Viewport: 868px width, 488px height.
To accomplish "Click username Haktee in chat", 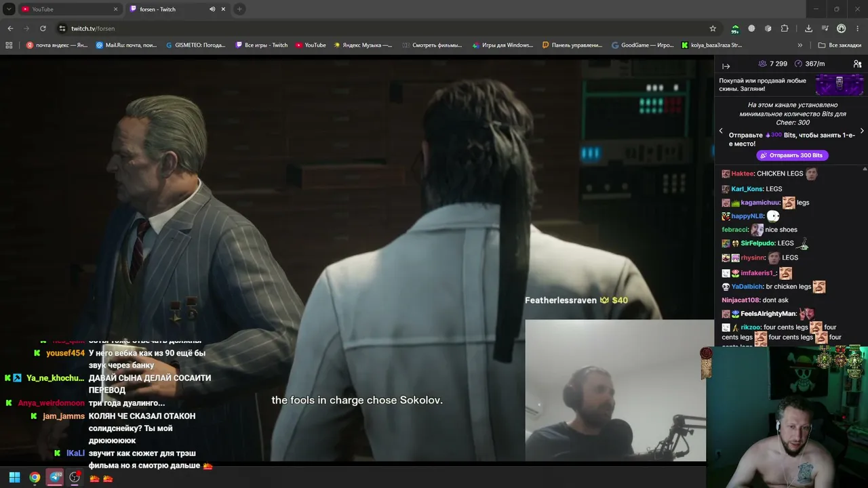I will point(743,174).
